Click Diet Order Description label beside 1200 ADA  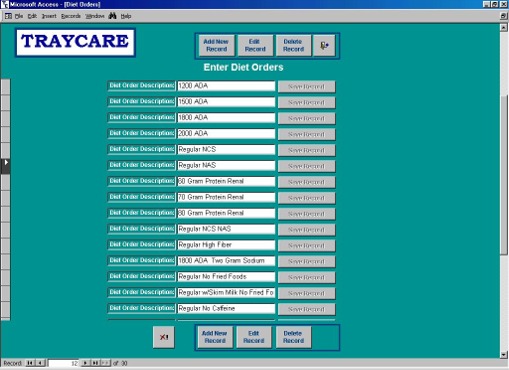coord(142,86)
